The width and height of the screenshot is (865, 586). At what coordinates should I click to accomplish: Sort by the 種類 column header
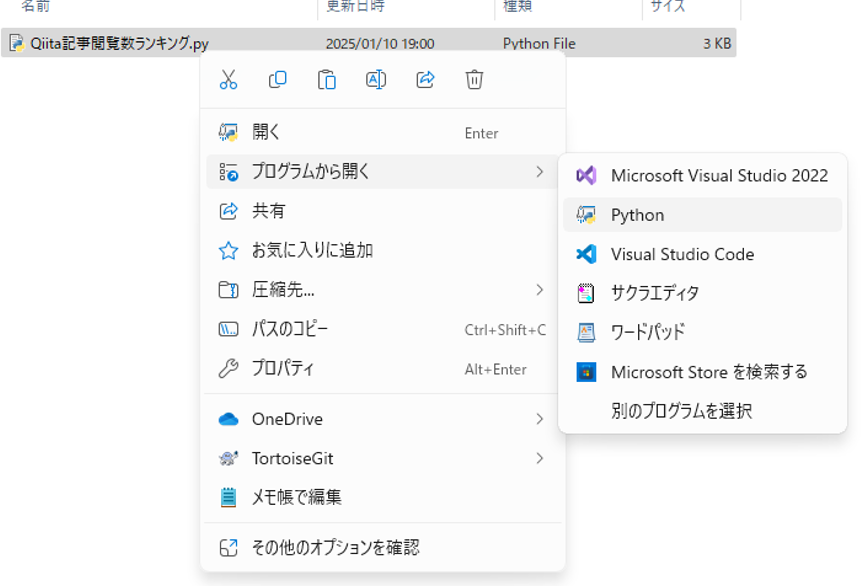[517, 6]
